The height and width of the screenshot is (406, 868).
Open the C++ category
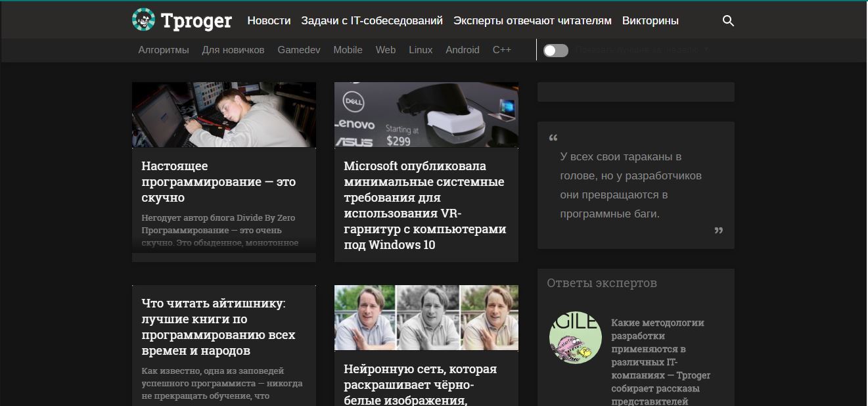[502, 50]
